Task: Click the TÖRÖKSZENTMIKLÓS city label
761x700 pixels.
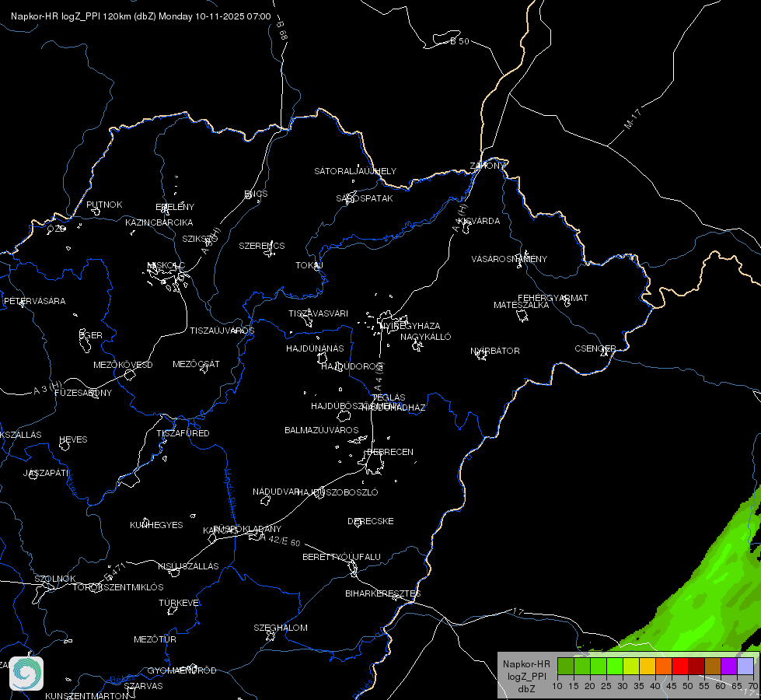Action: (x=118, y=587)
